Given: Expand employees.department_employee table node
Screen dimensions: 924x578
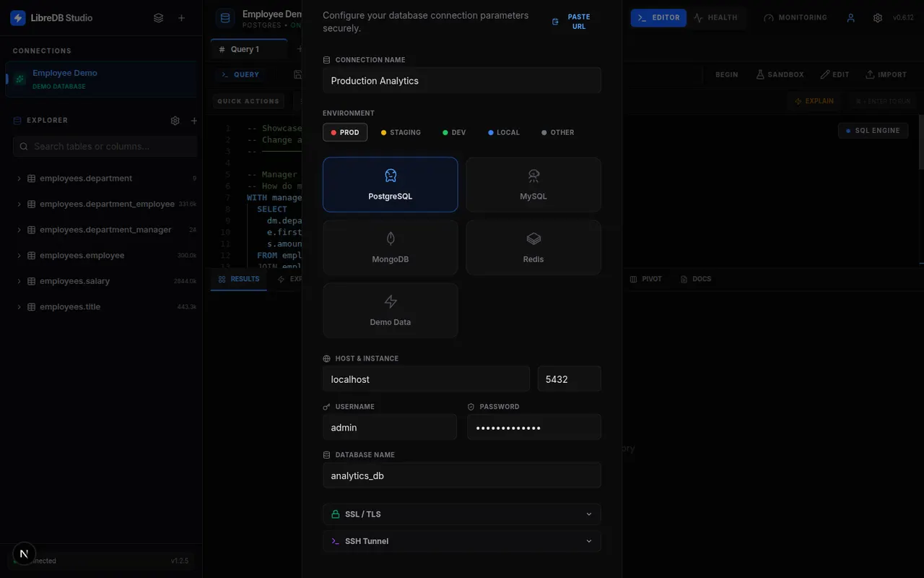Looking at the screenshot, I should (x=19, y=204).
